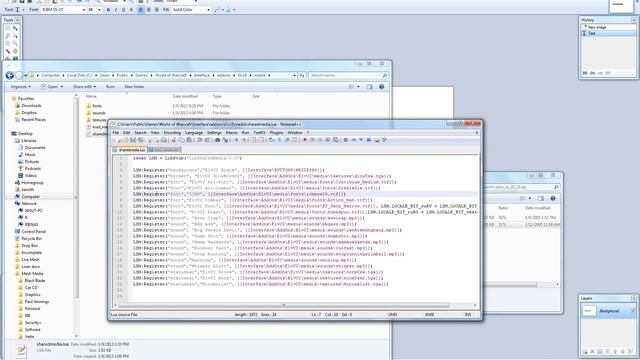640x360 pixels.
Task: Switch to sharedmedia.lua tab
Action: click(x=130, y=150)
